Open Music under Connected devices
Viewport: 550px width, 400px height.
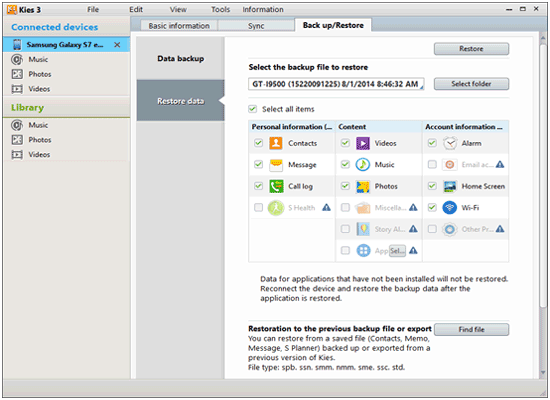(38, 59)
